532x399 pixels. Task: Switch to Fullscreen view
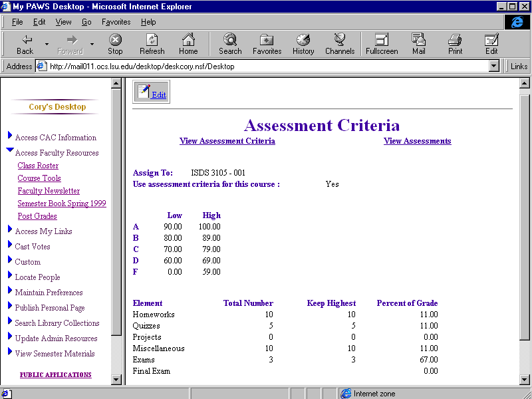click(382, 45)
